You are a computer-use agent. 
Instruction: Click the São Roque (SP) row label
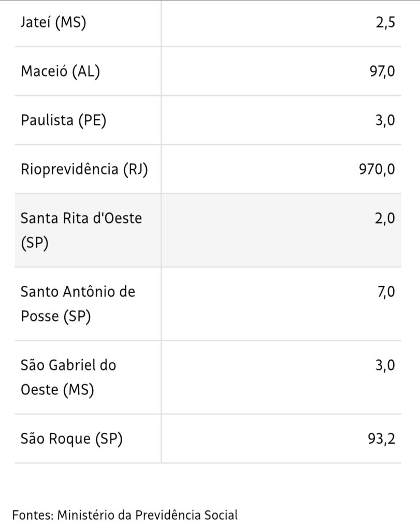(x=71, y=439)
